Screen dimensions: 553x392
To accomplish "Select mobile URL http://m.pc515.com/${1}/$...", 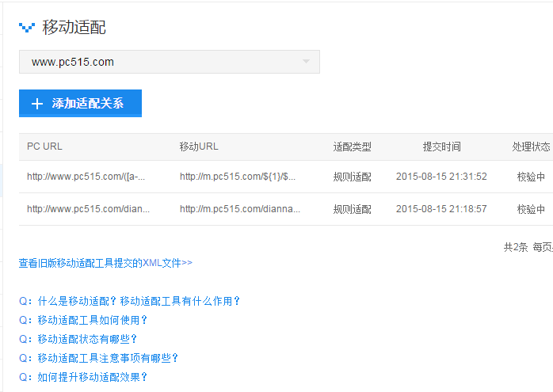I will click(x=238, y=177).
